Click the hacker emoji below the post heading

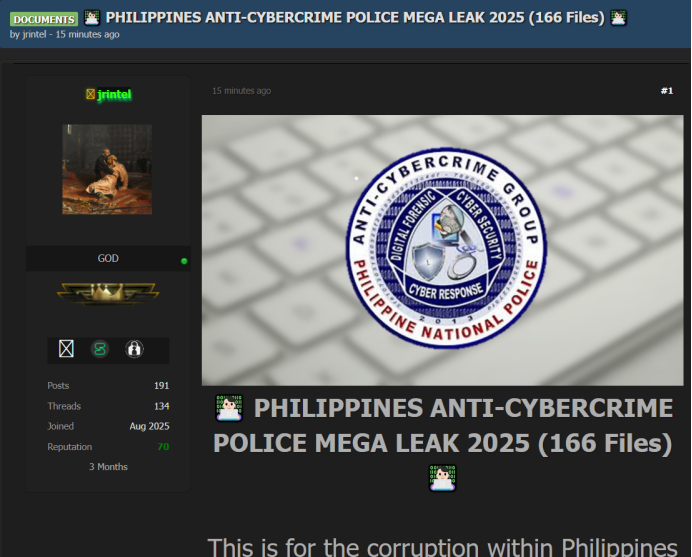(x=442, y=478)
